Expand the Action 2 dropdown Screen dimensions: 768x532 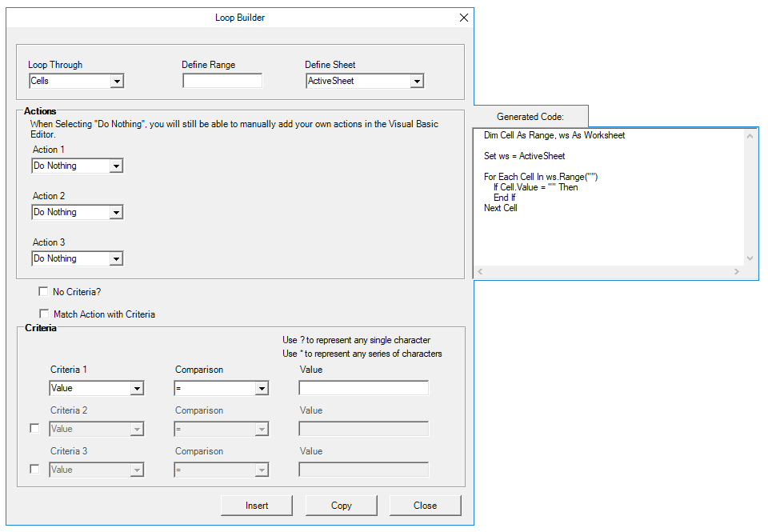point(117,212)
